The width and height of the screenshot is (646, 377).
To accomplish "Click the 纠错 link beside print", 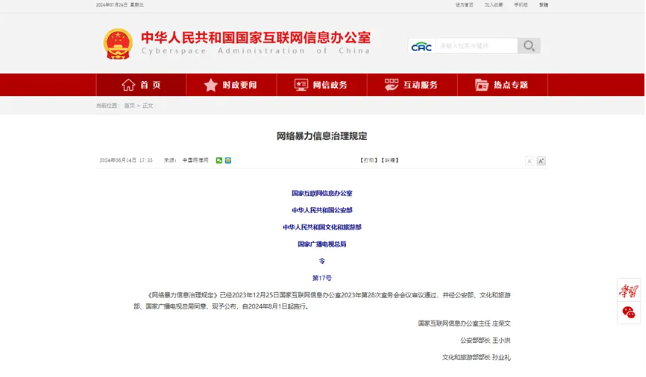I will 390,160.
